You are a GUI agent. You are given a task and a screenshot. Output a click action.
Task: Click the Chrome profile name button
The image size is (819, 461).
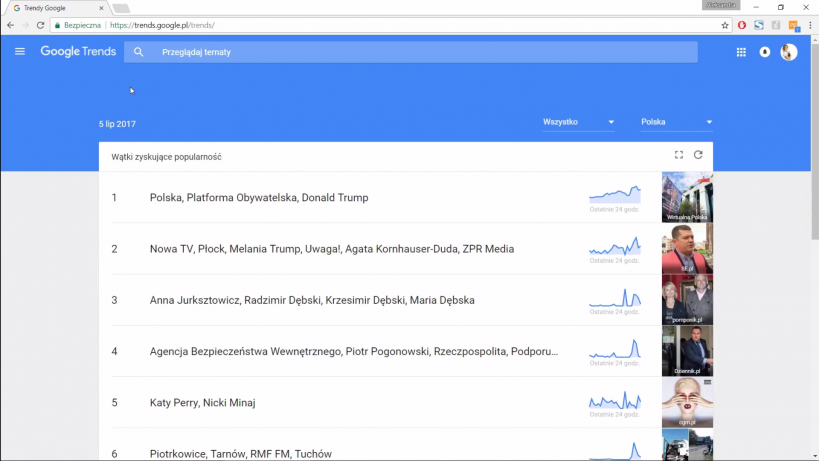[721, 5]
